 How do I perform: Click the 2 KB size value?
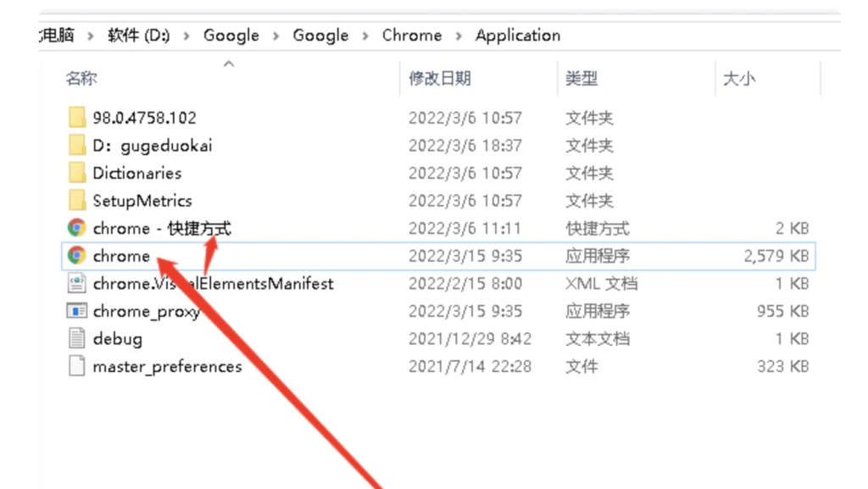click(x=793, y=229)
